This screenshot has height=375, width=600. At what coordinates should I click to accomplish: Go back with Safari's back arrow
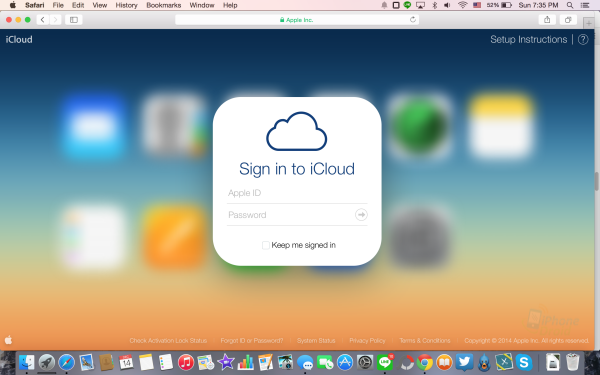point(42,20)
